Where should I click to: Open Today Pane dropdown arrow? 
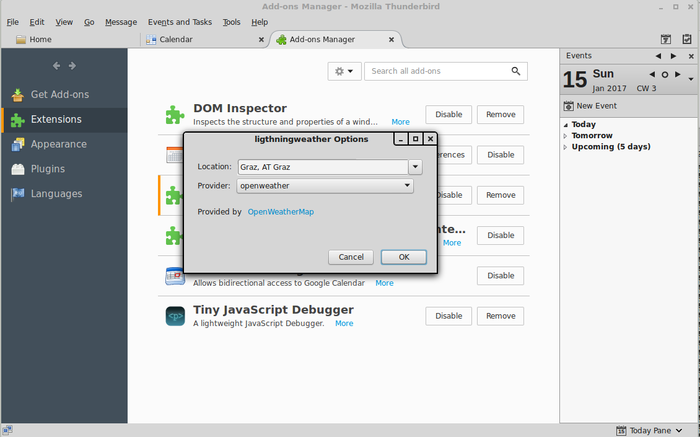coord(679,430)
